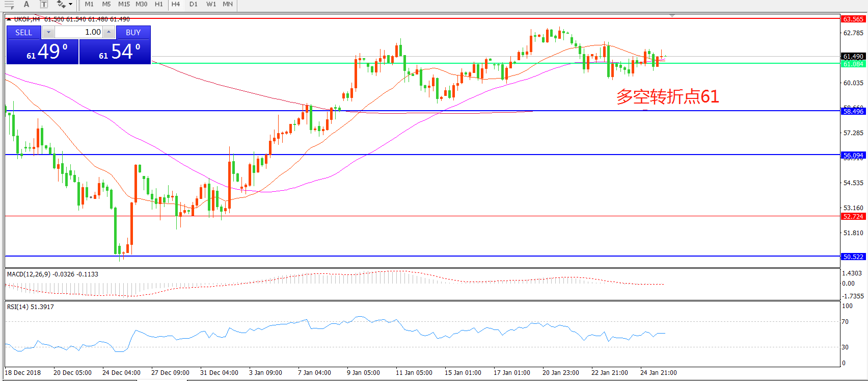Decrease lot volume with down arrow

coord(48,32)
